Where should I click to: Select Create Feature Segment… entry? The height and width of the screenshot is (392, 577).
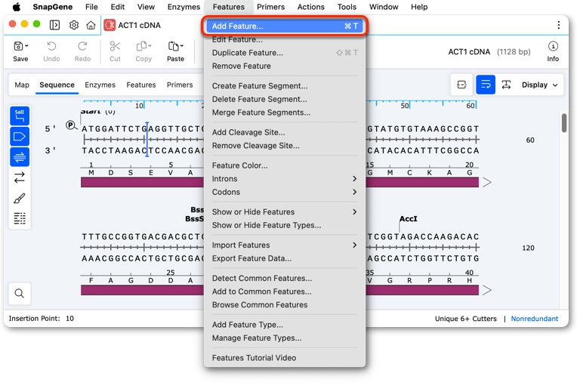285,86
